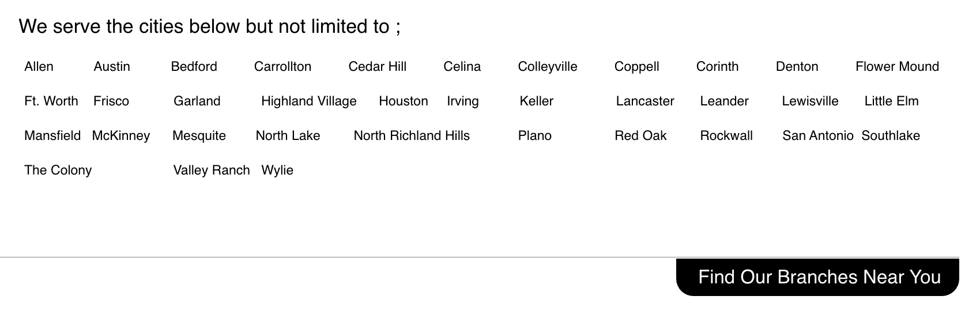The image size is (980, 311).
Task: Click the Carrollton city name
Action: (x=282, y=67)
